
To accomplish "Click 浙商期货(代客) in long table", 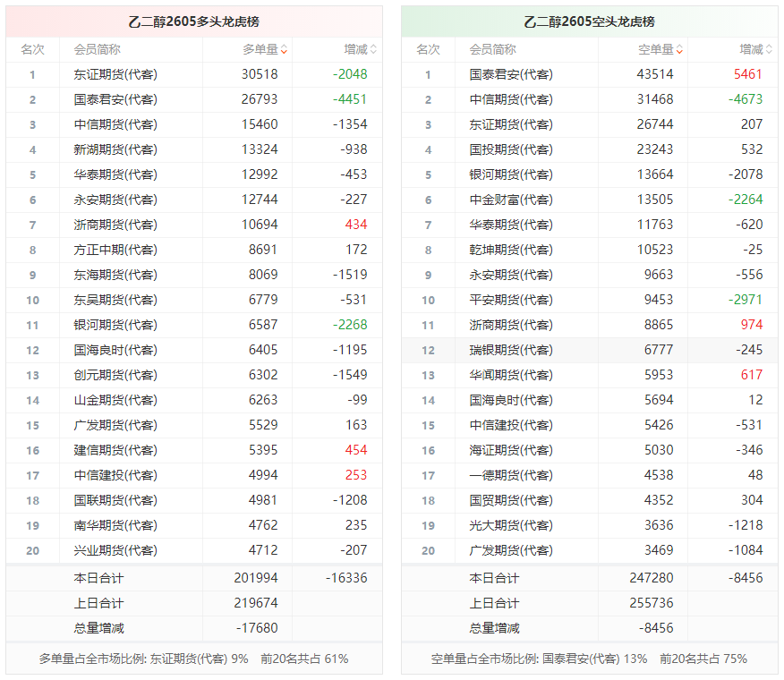I will coord(115,225).
